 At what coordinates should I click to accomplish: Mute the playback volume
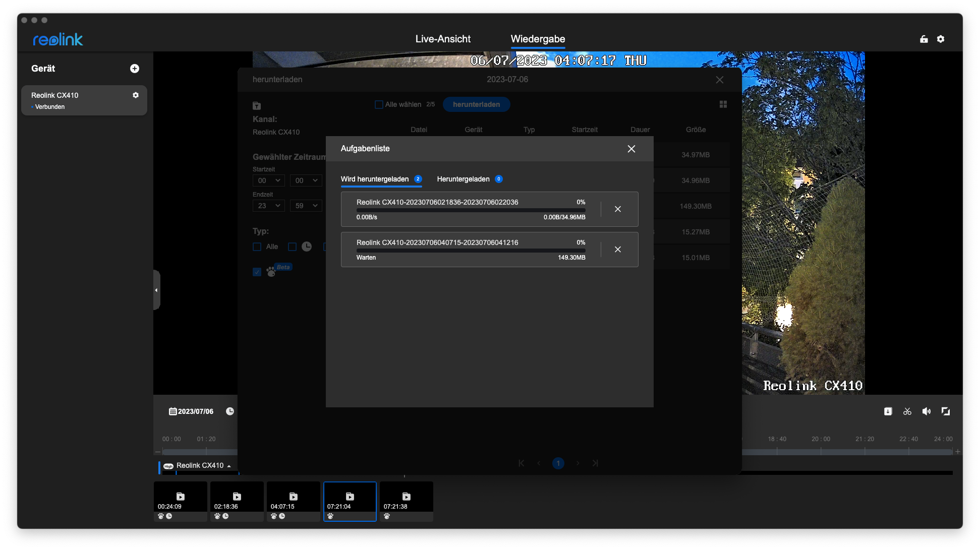927,411
